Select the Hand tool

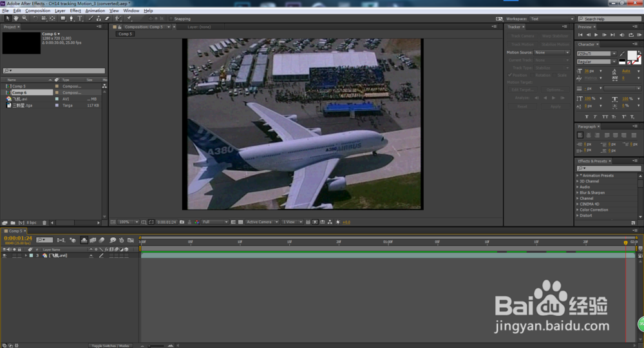[x=16, y=19]
